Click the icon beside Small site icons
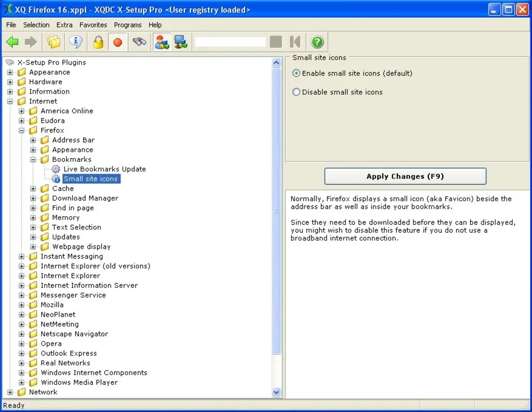The width and height of the screenshot is (532, 412). (x=56, y=179)
